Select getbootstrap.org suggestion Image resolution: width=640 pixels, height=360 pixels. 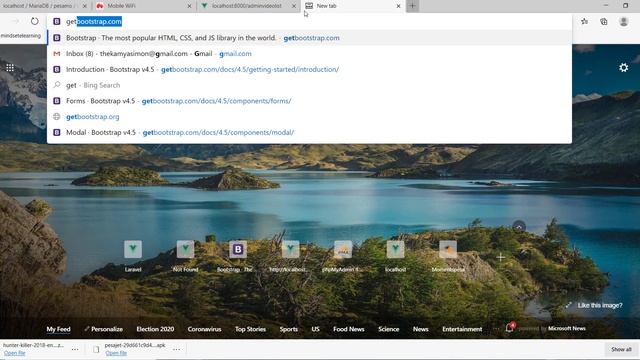(x=309, y=117)
